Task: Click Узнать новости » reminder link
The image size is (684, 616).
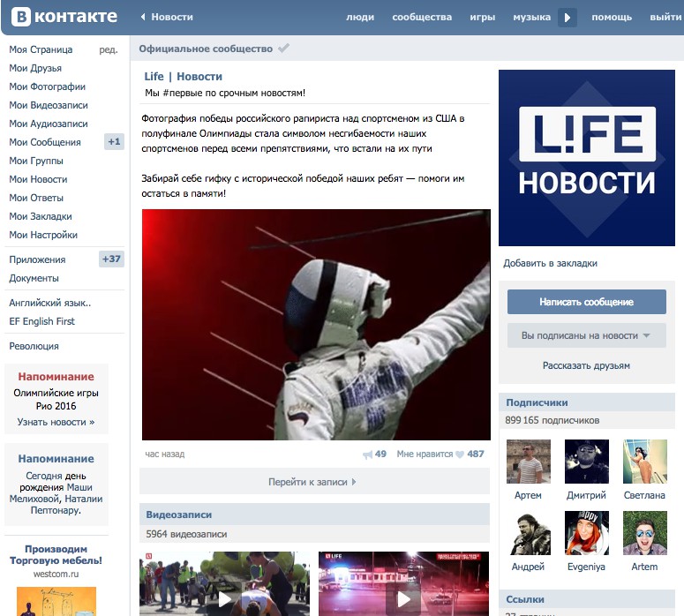Action: [56, 423]
